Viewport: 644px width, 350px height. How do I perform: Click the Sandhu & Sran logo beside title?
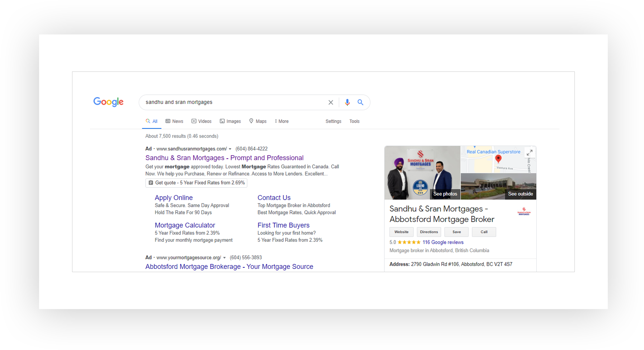524,211
